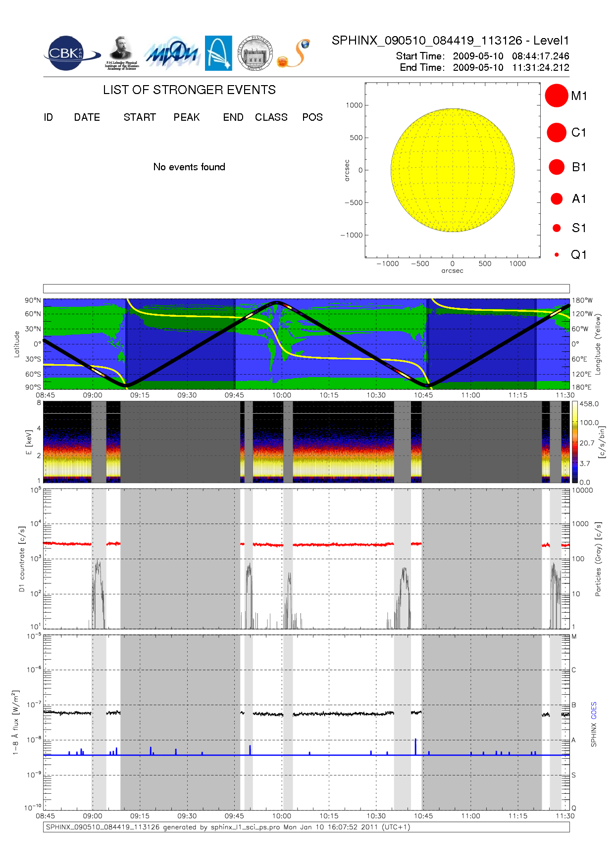Click the M flare class label on flux axis
Image resolution: width=614 pixels, height=868 pixels.
pos(574,636)
